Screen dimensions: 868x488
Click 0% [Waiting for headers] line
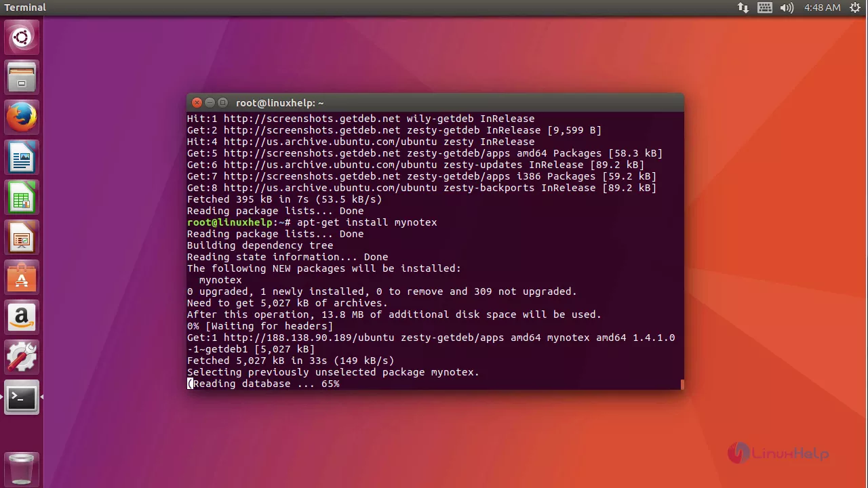[x=260, y=326]
